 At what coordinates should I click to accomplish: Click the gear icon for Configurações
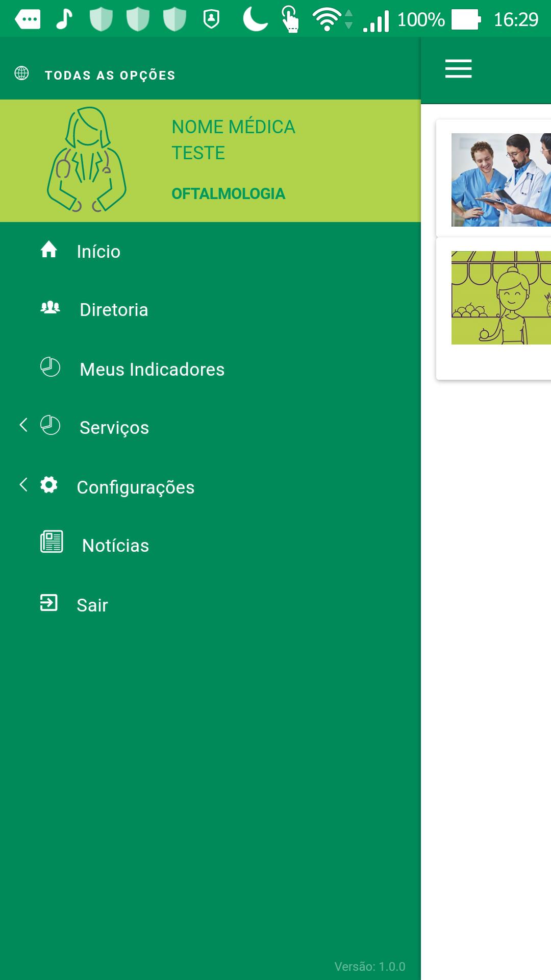pos(49,485)
